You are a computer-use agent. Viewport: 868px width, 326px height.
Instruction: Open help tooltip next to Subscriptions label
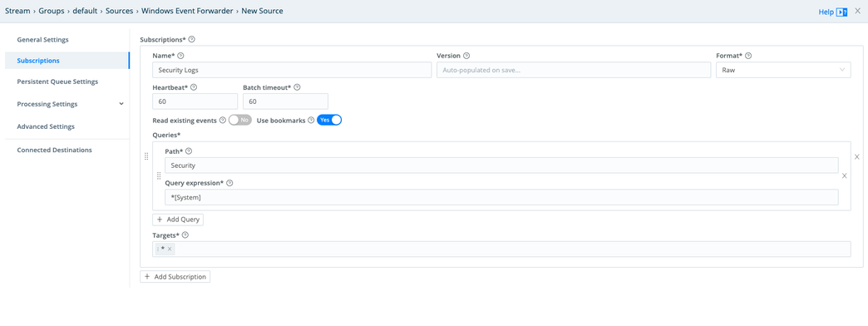click(x=191, y=39)
